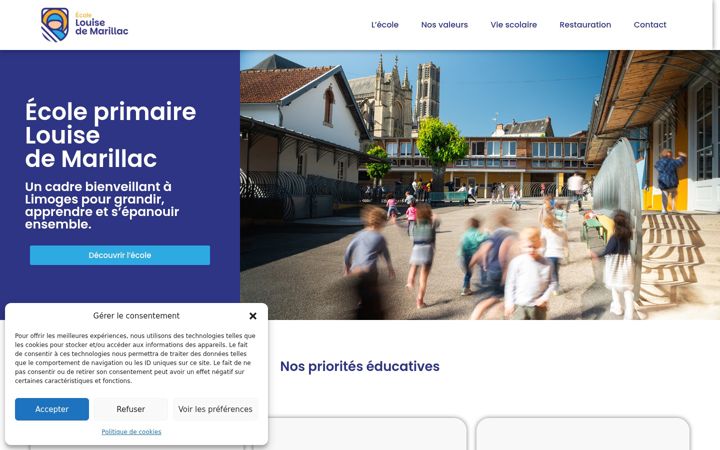Open Voir les préférences cookie settings
This screenshot has width=720, height=450.
point(215,409)
